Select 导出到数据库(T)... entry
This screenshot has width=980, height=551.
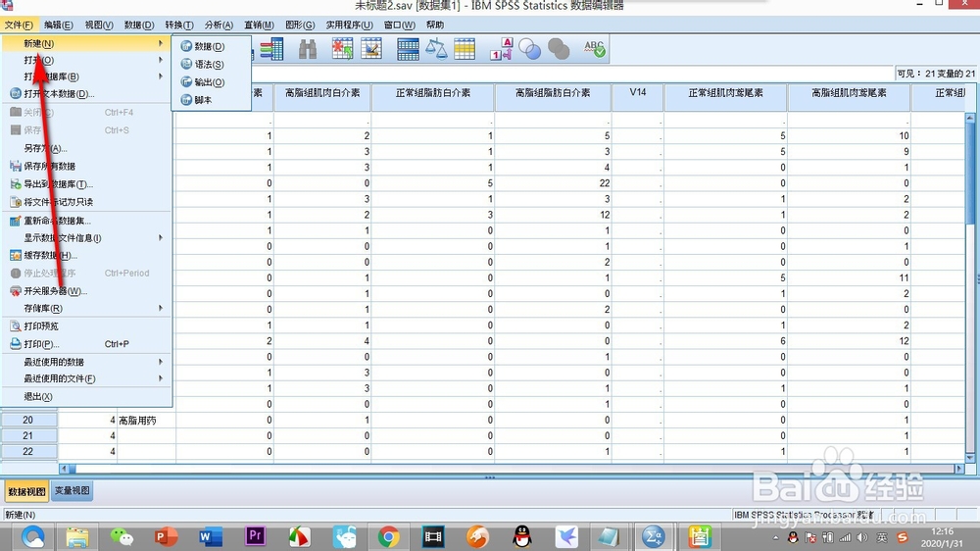[87, 184]
